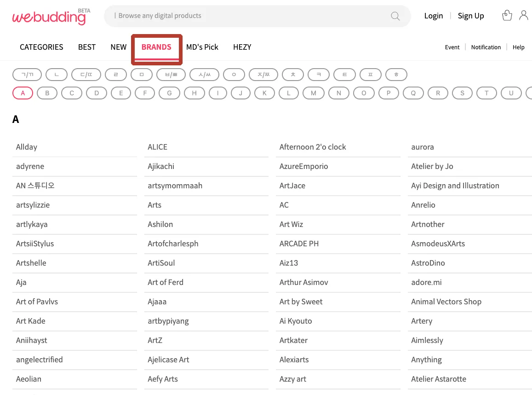Viewport: 532px width, 395px height.
Task: Open the Help link
Action: (x=518, y=47)
